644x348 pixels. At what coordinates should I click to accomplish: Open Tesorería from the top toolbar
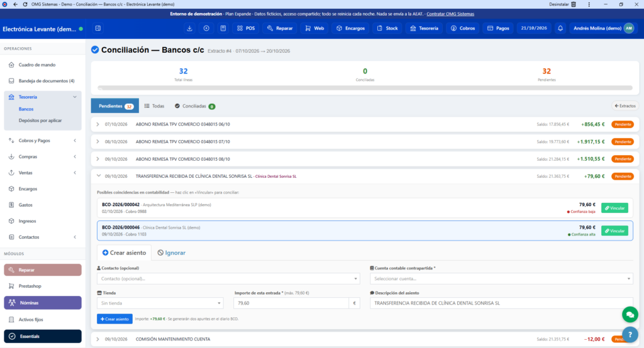point(425,28)
